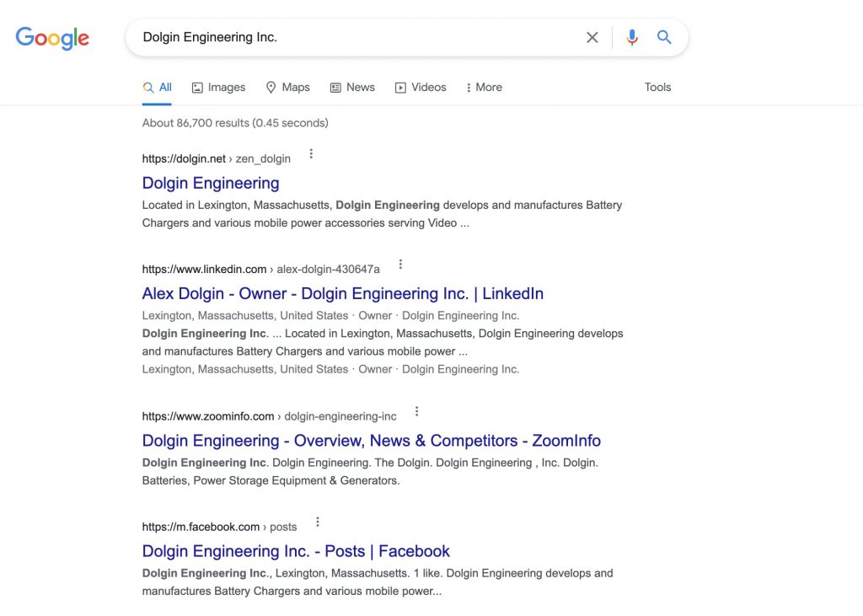Start voice search with the microphone icon
The width and height of the screenshot is (863, 616).
pyautogui.click(x=632, y=37)
